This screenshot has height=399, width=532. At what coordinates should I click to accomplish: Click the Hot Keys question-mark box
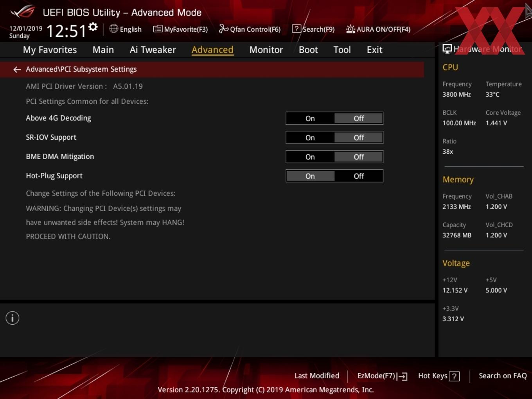[454, 376]
